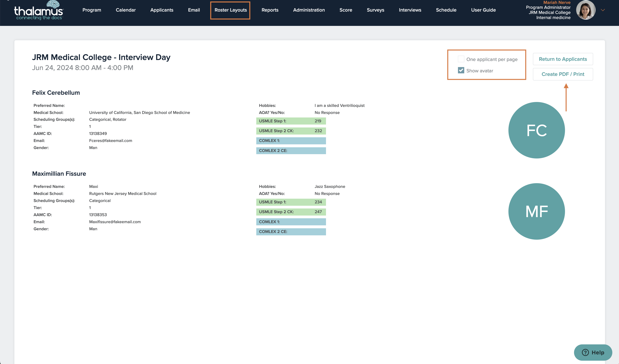
Task: Click the skilled Ventriloquist hobby value
Action: coord(340,106)
